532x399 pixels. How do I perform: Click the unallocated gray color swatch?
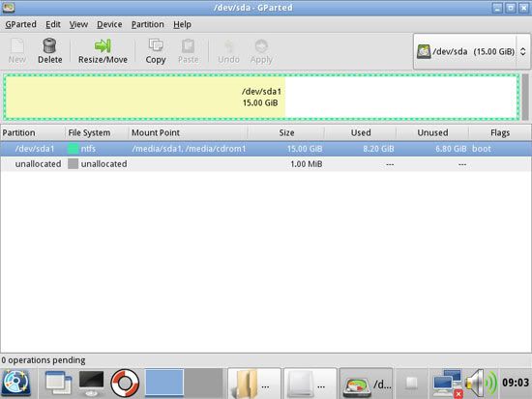pyautogui.click(x=73, y=164)
